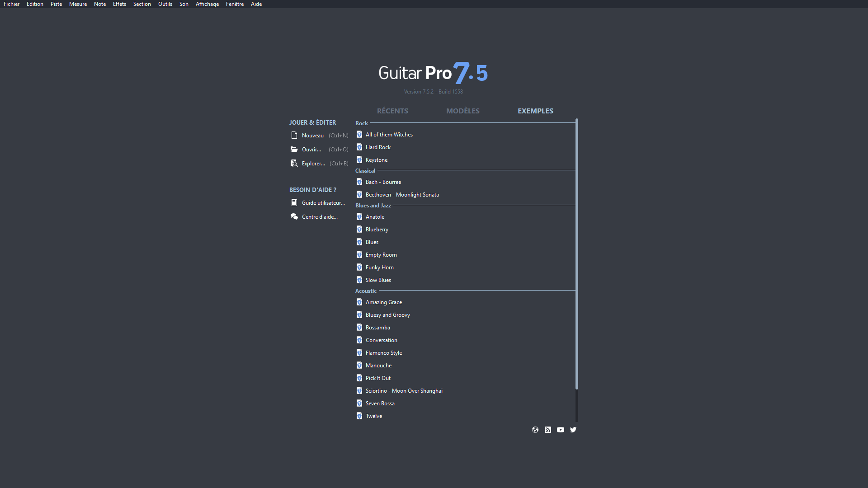Click the file icon beside Beethoven - Moonlight Sonata
Viewport: 868px width, 488px height.
[x=359, y=194]
